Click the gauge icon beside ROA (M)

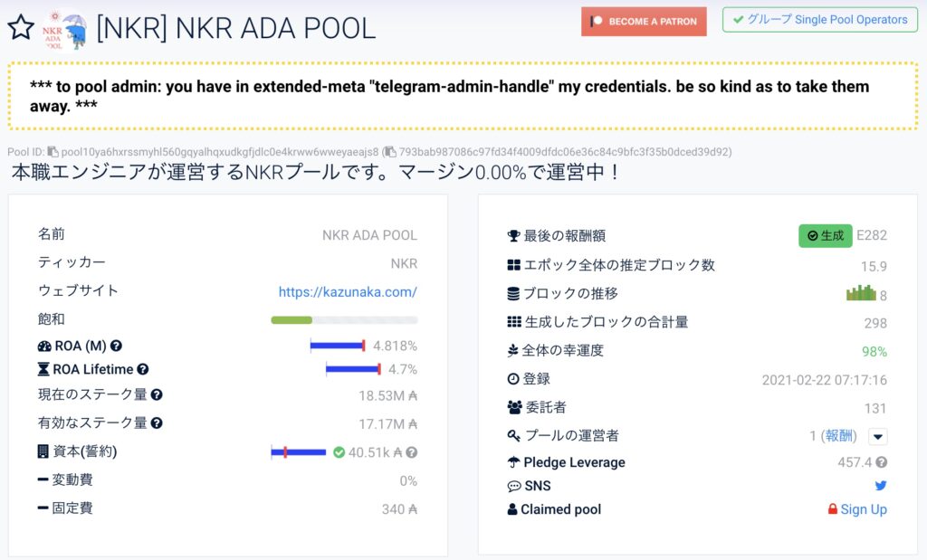click(44, 346)
